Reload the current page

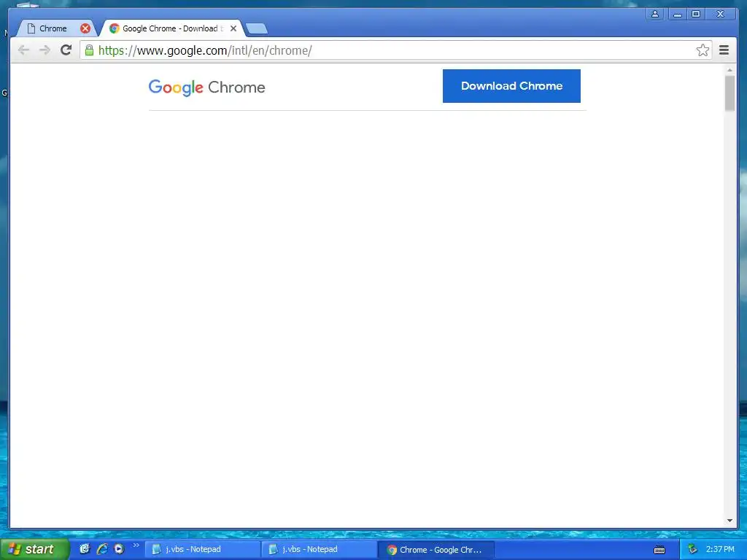click(66, 50)
